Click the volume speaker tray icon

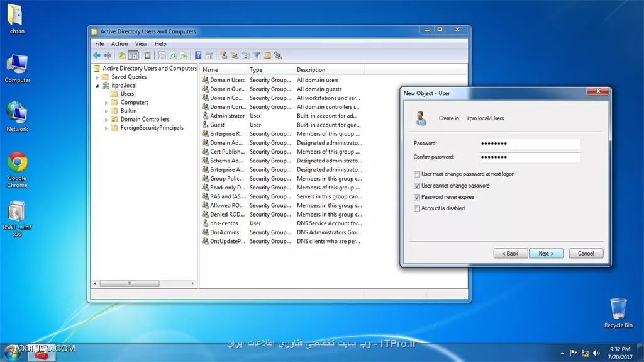596,353
